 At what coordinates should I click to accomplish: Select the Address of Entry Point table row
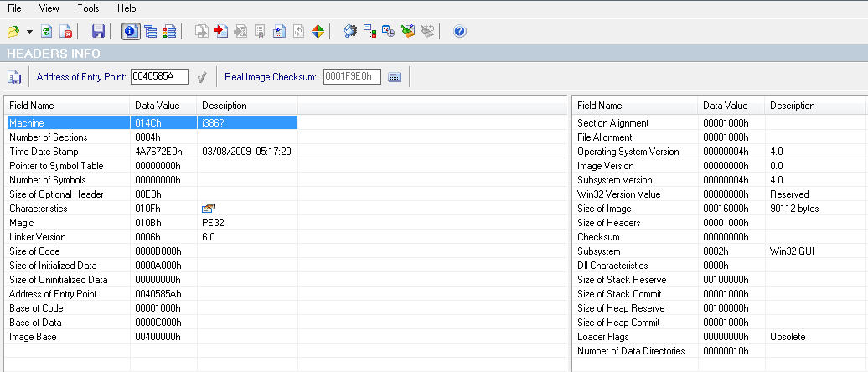pyautogui.click(x=152, y=294)
